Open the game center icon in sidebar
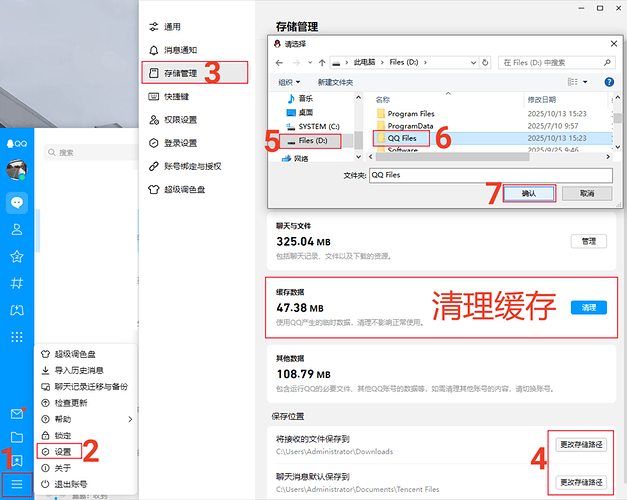The width and height of the screenshot is (627, 500). [x=17, y=310]
